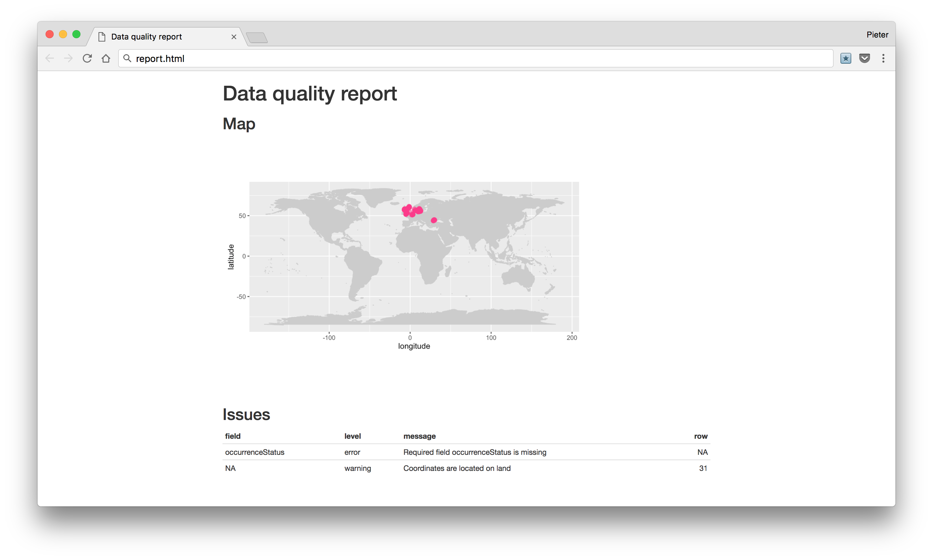Open the Chrome three-dot menu
Screen dimensions: 933x560
(883, 59)
